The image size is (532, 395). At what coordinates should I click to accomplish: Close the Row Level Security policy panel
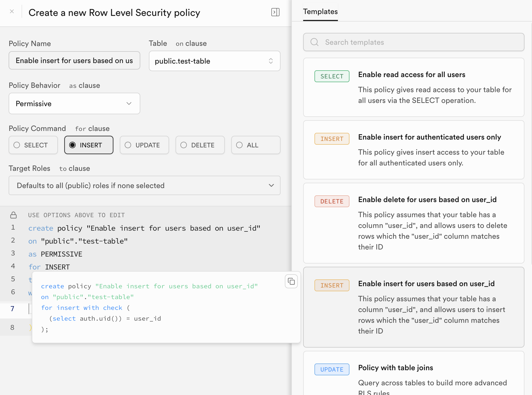tap(12, 11)
